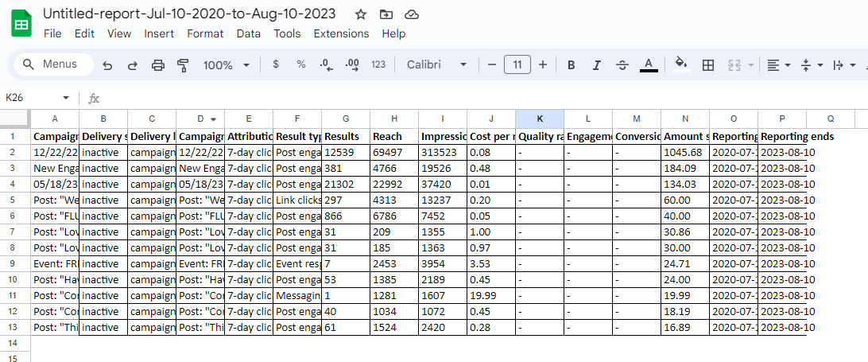Click the Menus search button
This screenshot has width=868, height=362.
[x=51, y=64]
